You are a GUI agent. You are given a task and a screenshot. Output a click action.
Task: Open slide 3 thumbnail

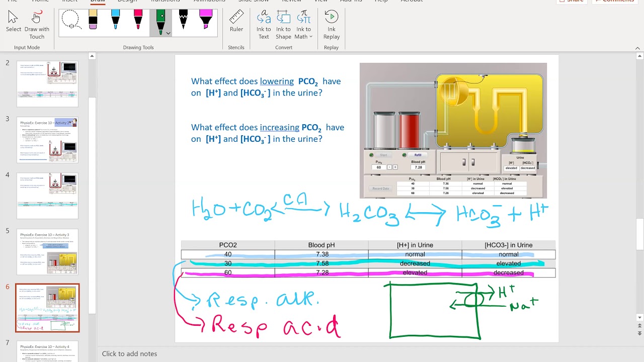pos(47,140)
